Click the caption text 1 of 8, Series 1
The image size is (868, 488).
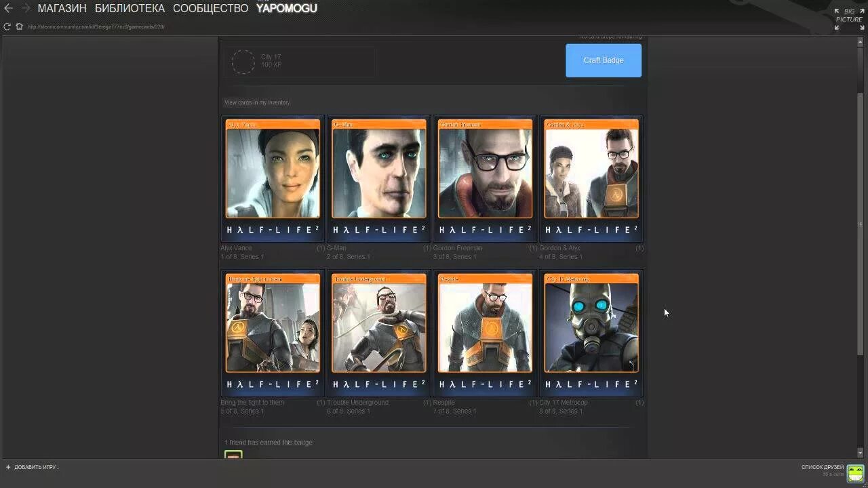pyautogui.click(x=242, y=257)
